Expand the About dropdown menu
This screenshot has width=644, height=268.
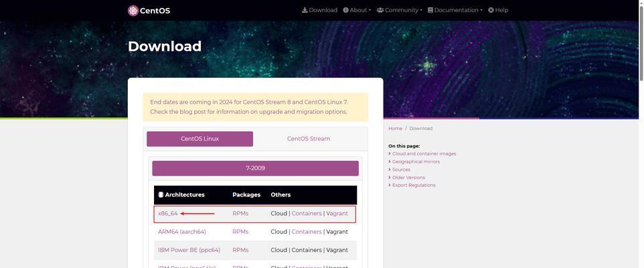[357, 10]
